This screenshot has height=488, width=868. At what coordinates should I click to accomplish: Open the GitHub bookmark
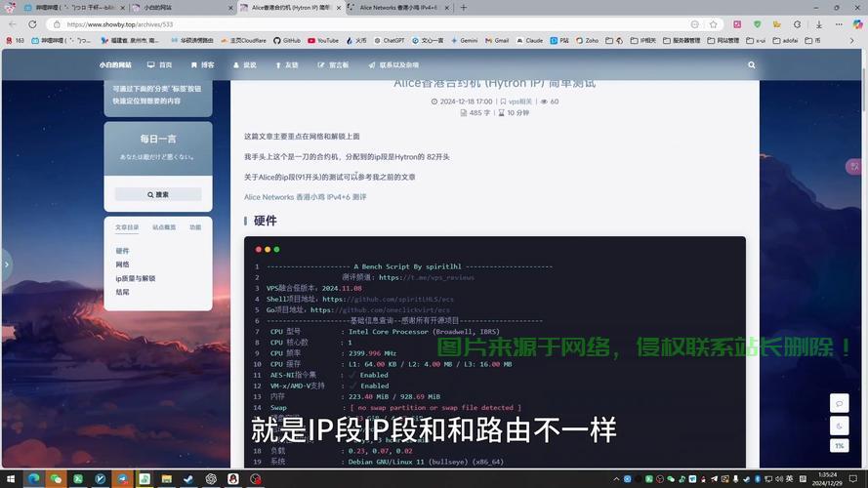click(x=286, y=41)
